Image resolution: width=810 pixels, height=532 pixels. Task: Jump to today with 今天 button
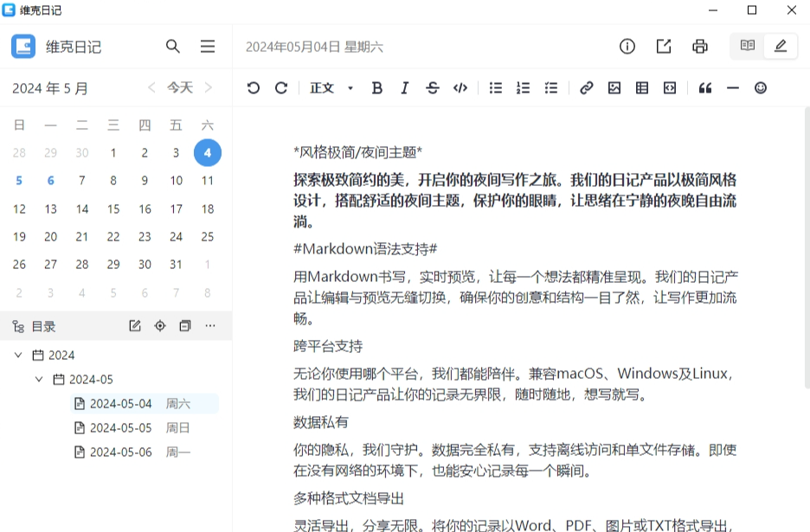click(x=180, y=88)
